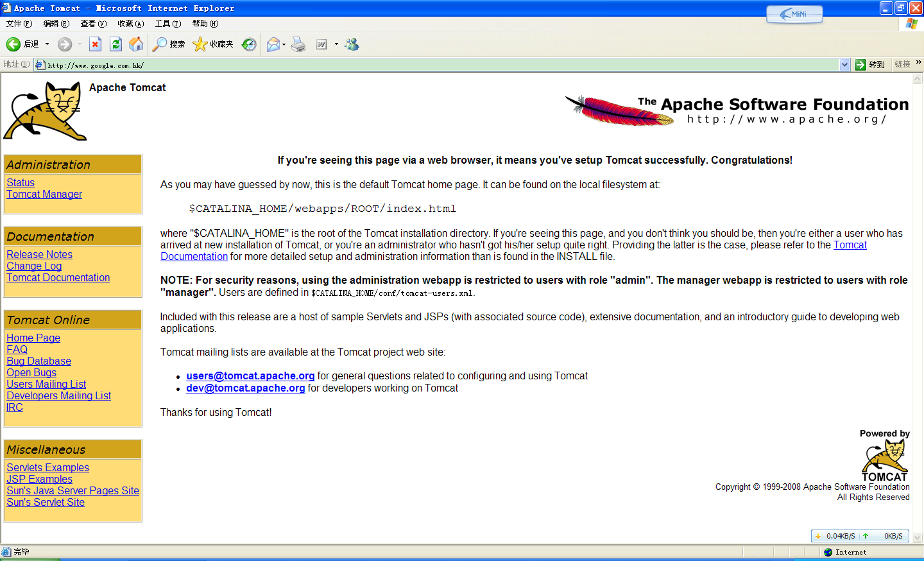Click the Tomcat cat logo image
The width and height of the screenshot is (924, 561).
pos(45,111)
